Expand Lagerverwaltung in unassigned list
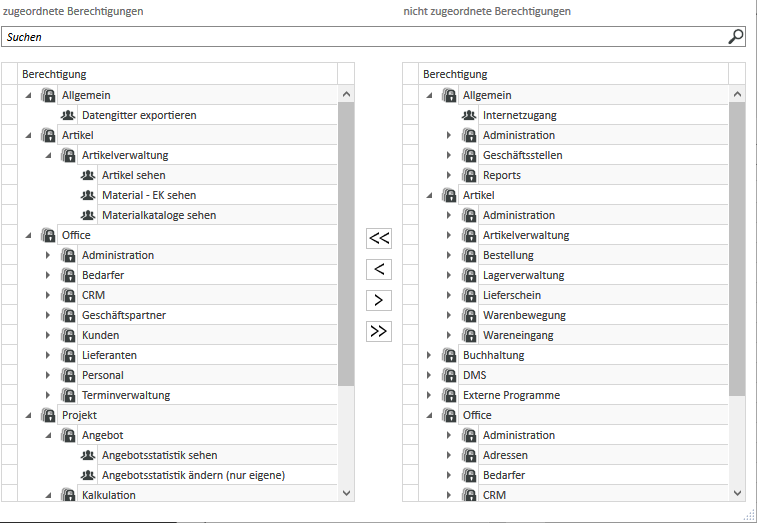This screenshot has width=757, height=523. (449, 275)
